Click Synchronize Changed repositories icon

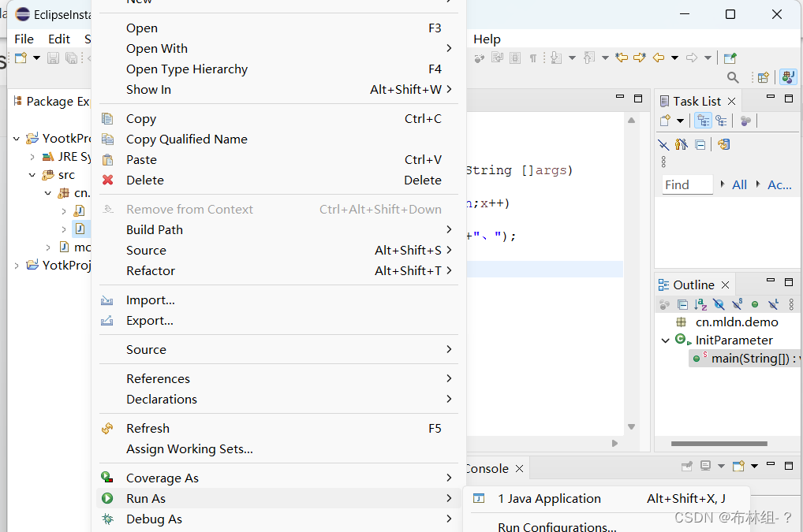(723, 145)
